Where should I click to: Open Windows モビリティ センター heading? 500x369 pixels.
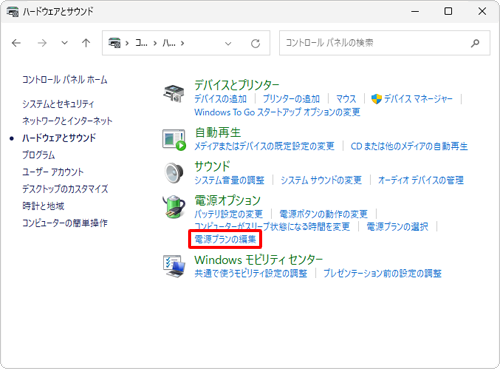pos(259,260)
